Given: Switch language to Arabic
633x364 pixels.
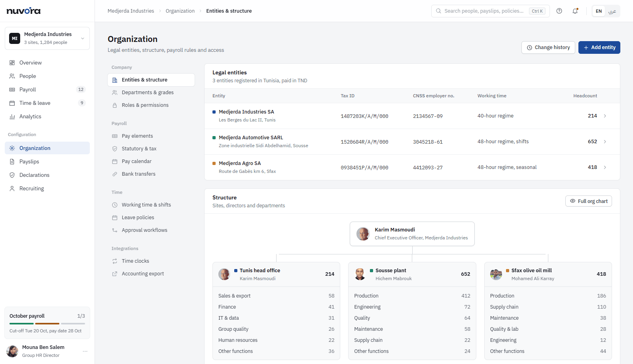Looking at the screenshot, I should coord(612,11).
